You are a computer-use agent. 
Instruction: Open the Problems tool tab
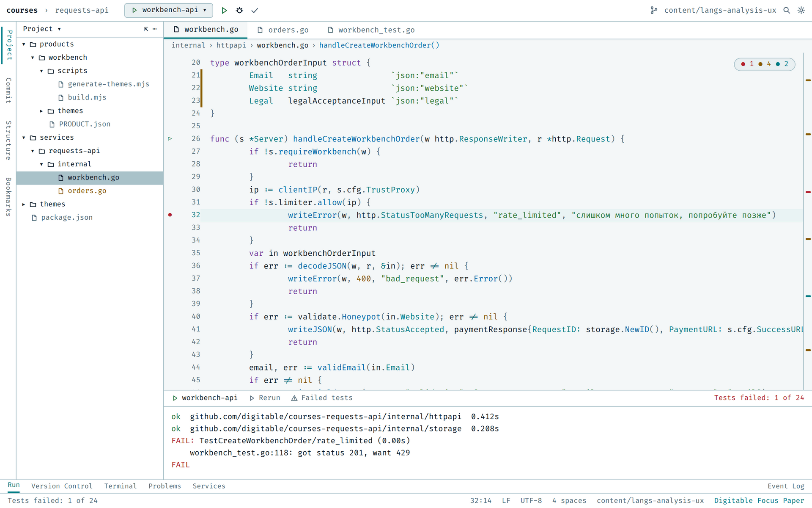(165, 486)
